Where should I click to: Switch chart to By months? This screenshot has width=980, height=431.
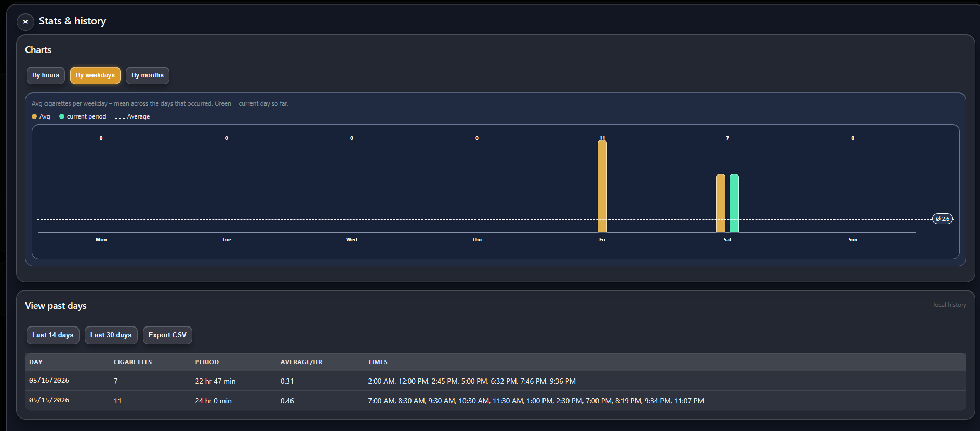148,75
